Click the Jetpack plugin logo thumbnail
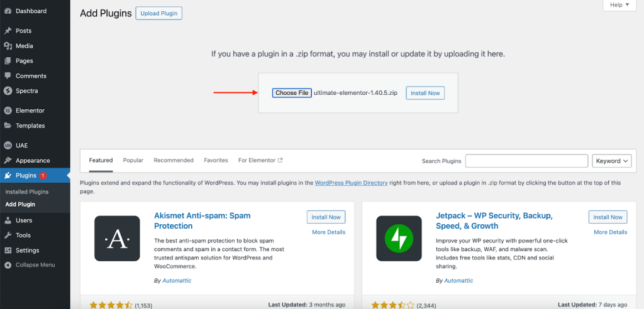644x309 pixels. click(x=398, y=238)
